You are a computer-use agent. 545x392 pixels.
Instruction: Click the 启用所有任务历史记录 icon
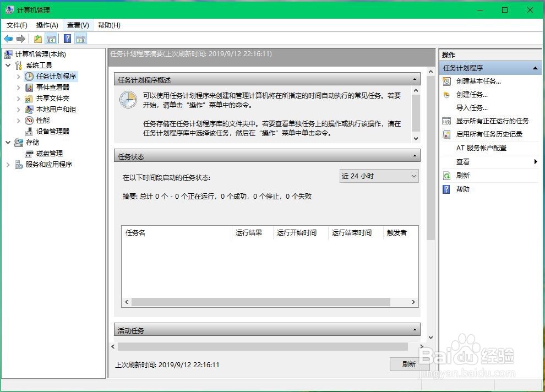pos(446,134)
